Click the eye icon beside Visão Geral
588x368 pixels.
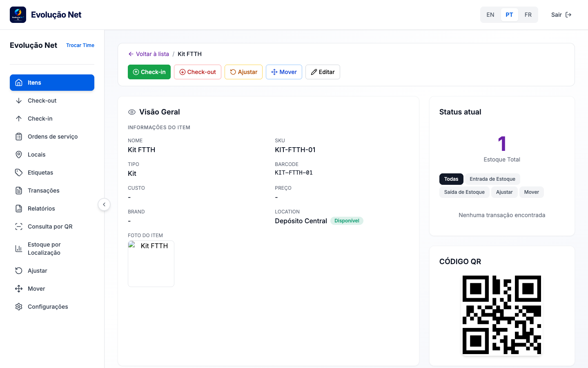click(x=132, y=112)
